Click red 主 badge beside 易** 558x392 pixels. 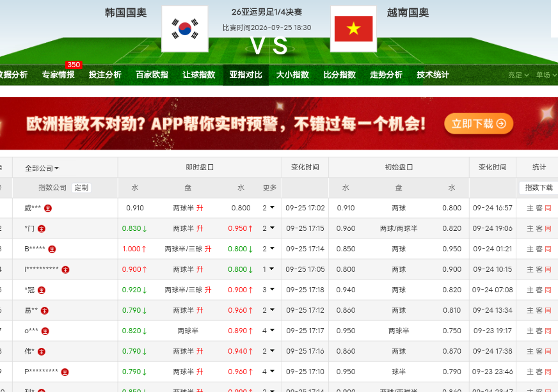coord(45,311)
